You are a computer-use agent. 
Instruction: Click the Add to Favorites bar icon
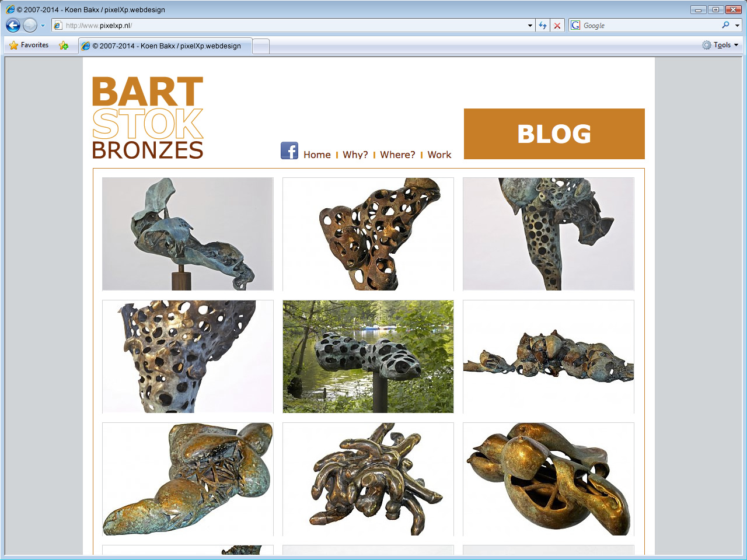(64, 45)
